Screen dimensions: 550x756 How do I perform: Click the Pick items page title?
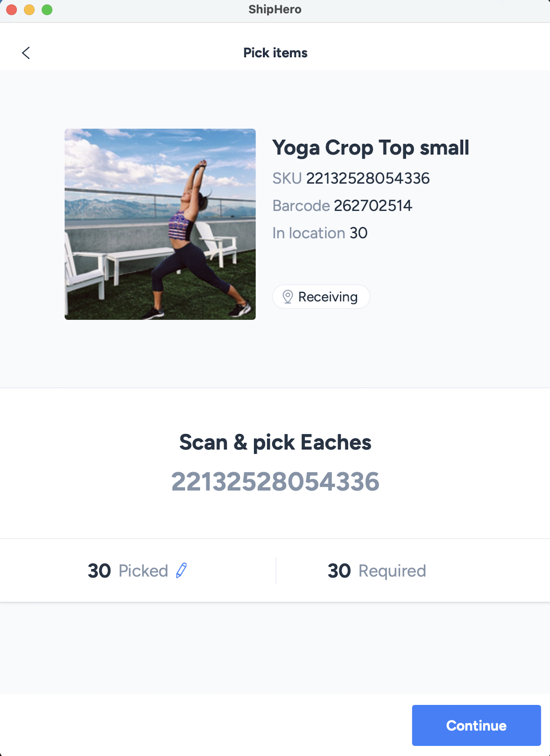click(275, 53)
